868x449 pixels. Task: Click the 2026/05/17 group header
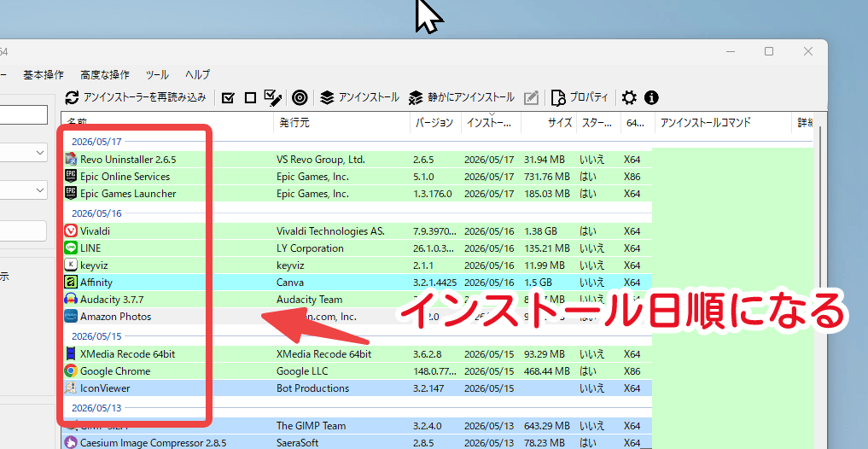pyautogui.click(x=96, y=142)
